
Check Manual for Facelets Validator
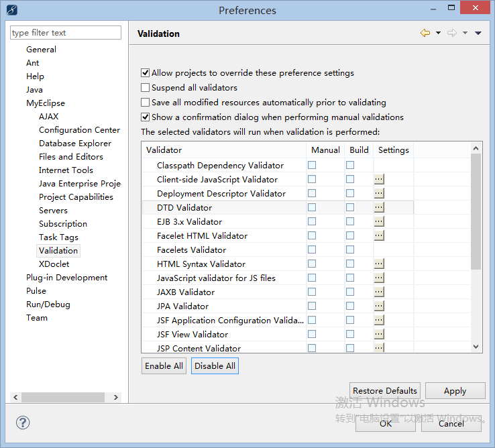tap(312, 249)
